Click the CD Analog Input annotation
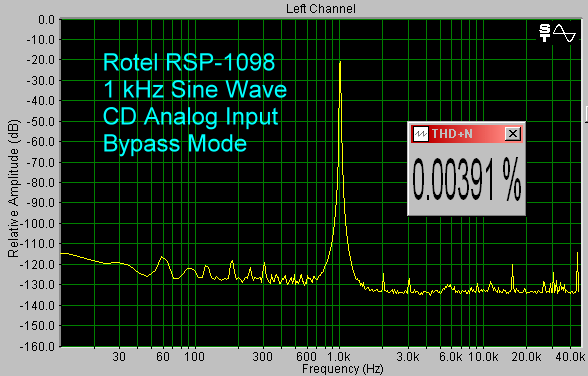Screen dimensions: 588x376 coord(190,117)
